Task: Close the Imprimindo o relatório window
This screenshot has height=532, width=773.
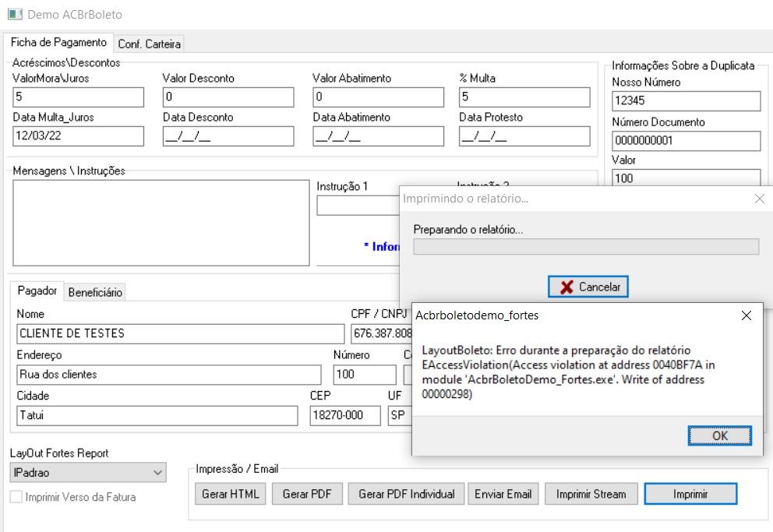Action: [x=760, y=199]
